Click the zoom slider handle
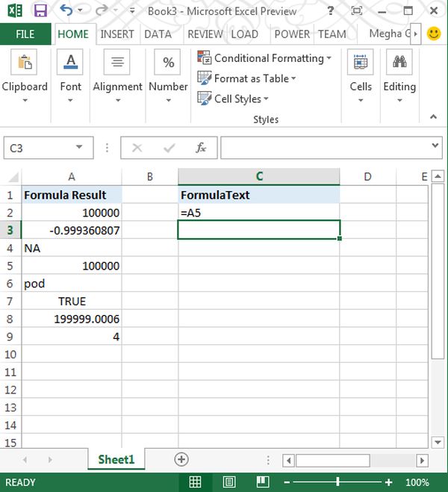The image size is (448, 492). click(337, 482)
